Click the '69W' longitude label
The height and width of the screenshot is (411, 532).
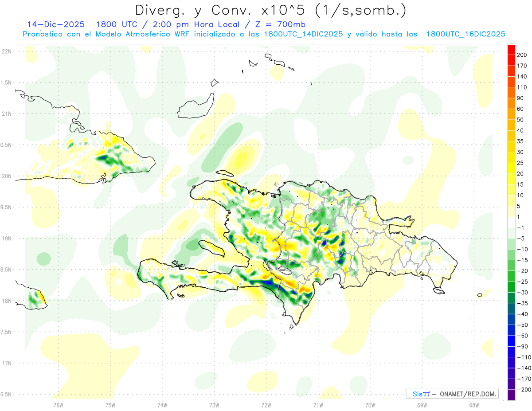422,405
